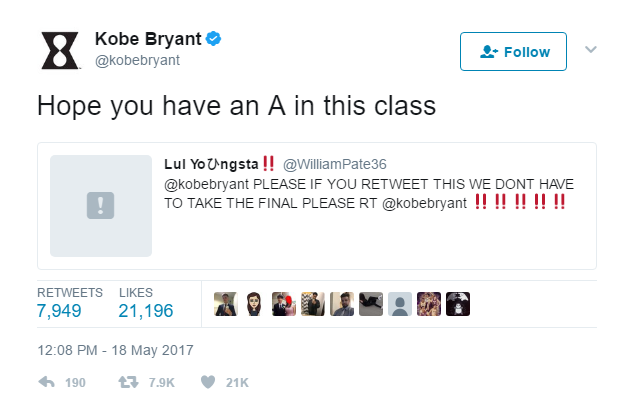Open the @kobebryant handle link
The height and width of the screenshot is (419, 625).
pyautogui.click(x=137, y=60)
